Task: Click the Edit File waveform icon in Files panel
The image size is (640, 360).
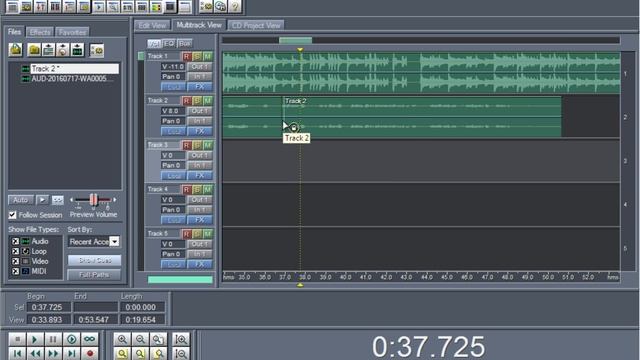Action: tap(77, 50)
